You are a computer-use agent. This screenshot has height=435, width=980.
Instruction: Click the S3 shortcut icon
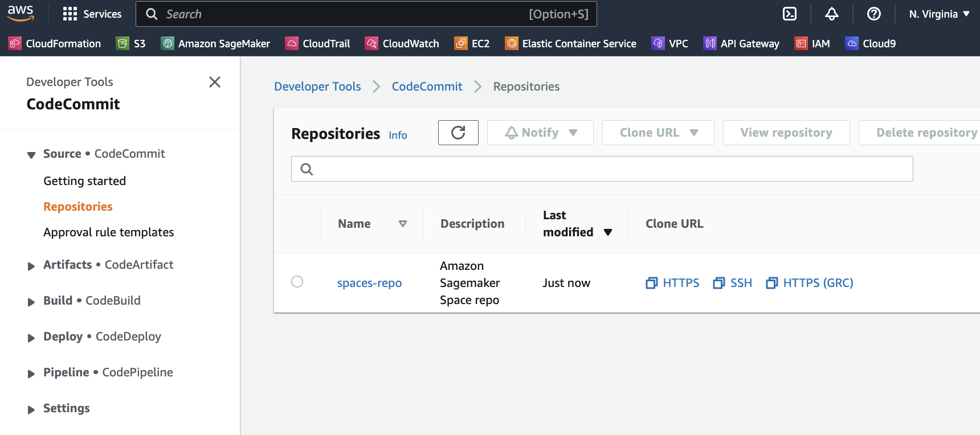pyautogui.click(x=122, y=43)
